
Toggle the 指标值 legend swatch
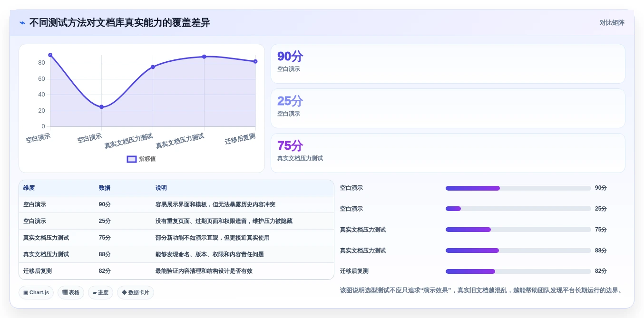pyautogui.click(x=132, y=159)
